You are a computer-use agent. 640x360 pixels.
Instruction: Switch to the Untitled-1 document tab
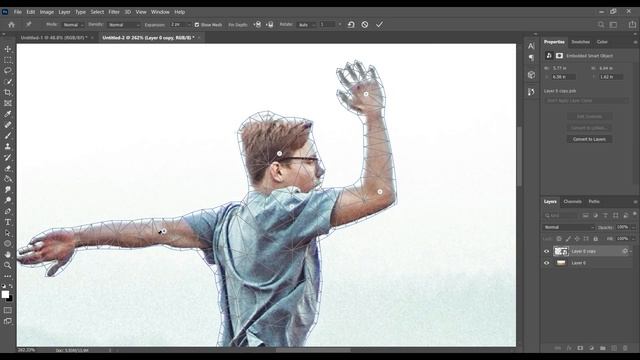pos(53,38)
